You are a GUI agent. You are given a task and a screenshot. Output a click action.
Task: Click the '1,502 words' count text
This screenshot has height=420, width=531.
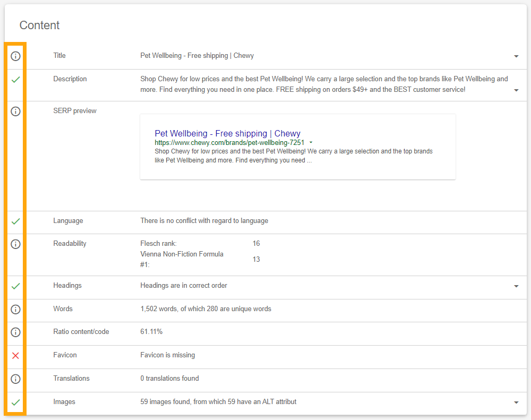pos(206,309)
